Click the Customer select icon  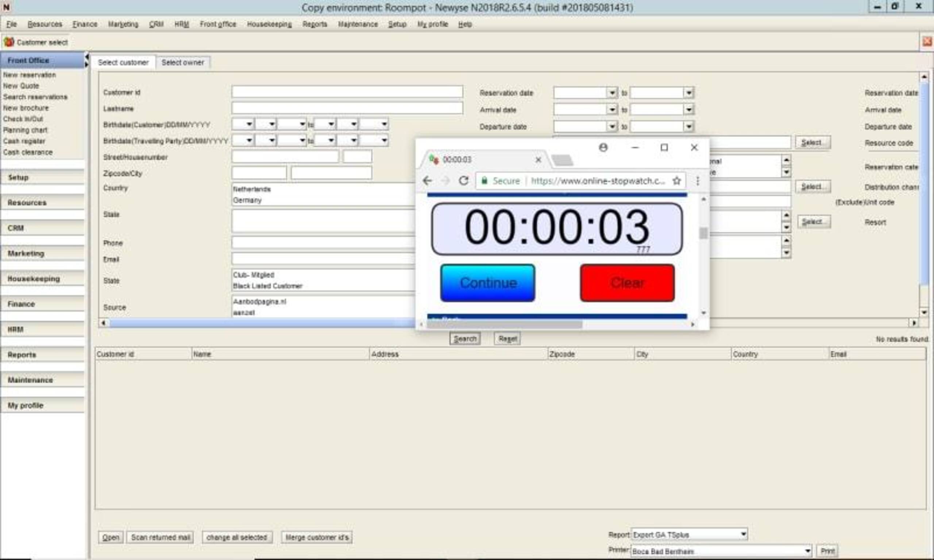pyautogui.click(x=9, y=42)
